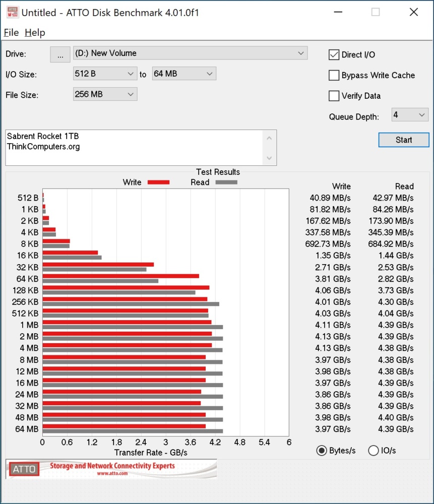
Task: Click the 40.89 MB/s write value
Action: coord(330,198)
